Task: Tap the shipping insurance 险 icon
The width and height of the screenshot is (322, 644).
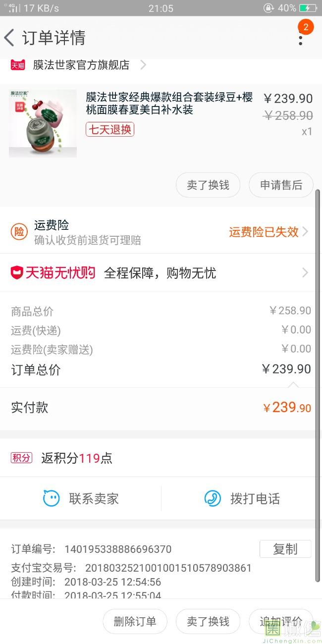Action: tap(19, 231)
